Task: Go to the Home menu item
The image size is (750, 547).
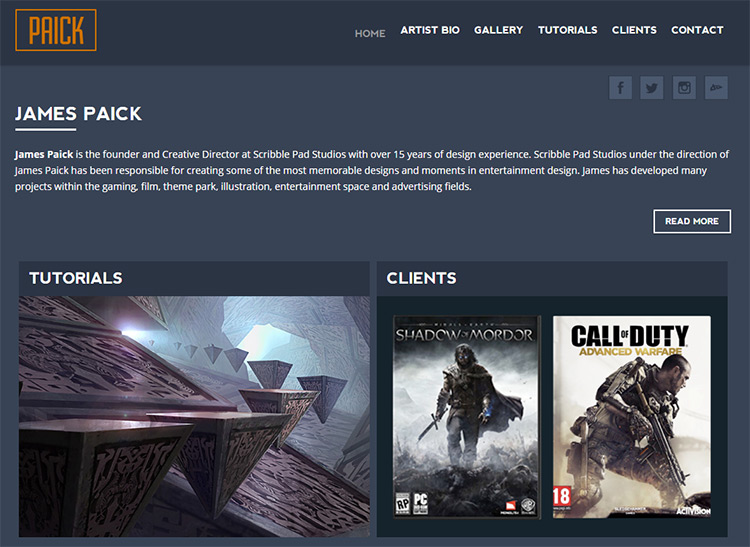Action: tap(370, 33)
